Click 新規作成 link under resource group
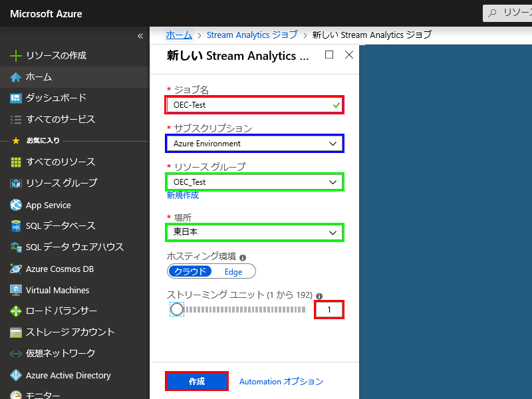This screenshot has height=399, width=532. [182, 195]
